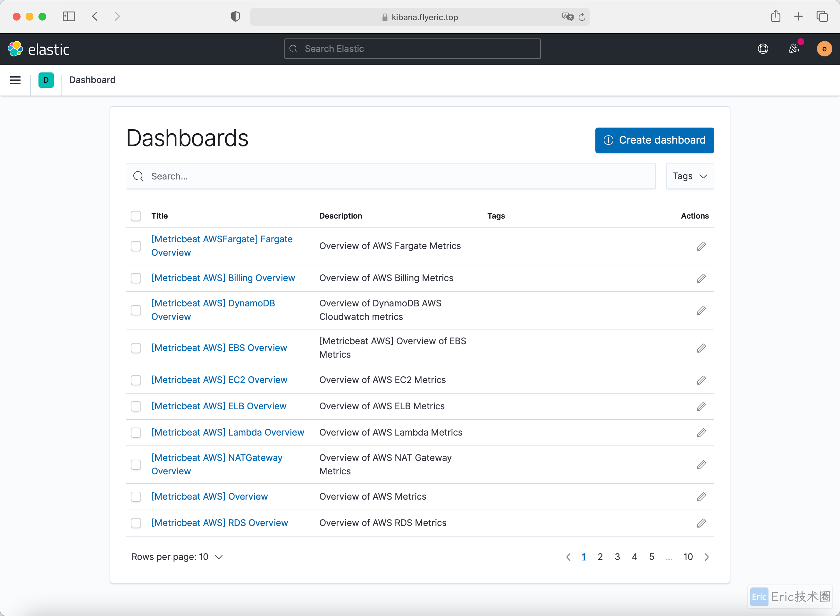The height and width of the screenshot is (616, 840).
Task: Edit the ELB Overview dashboard pencil
Action: (701, 406)
